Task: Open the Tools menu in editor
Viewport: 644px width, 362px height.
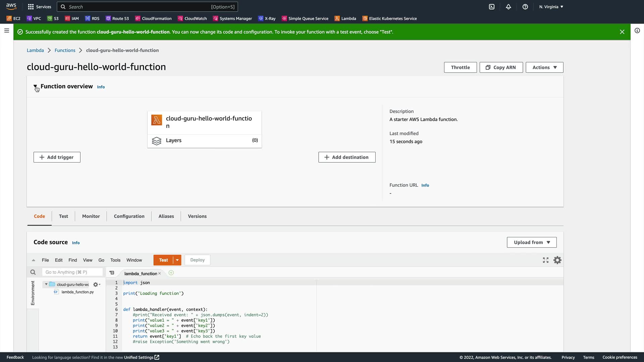Action: [x=115, y=260]
